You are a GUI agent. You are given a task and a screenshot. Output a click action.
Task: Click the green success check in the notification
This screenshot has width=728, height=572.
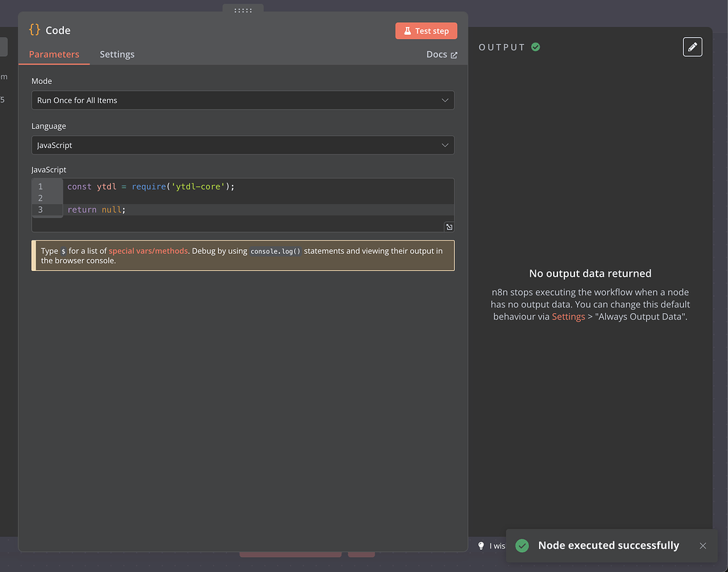click(523, 546)
